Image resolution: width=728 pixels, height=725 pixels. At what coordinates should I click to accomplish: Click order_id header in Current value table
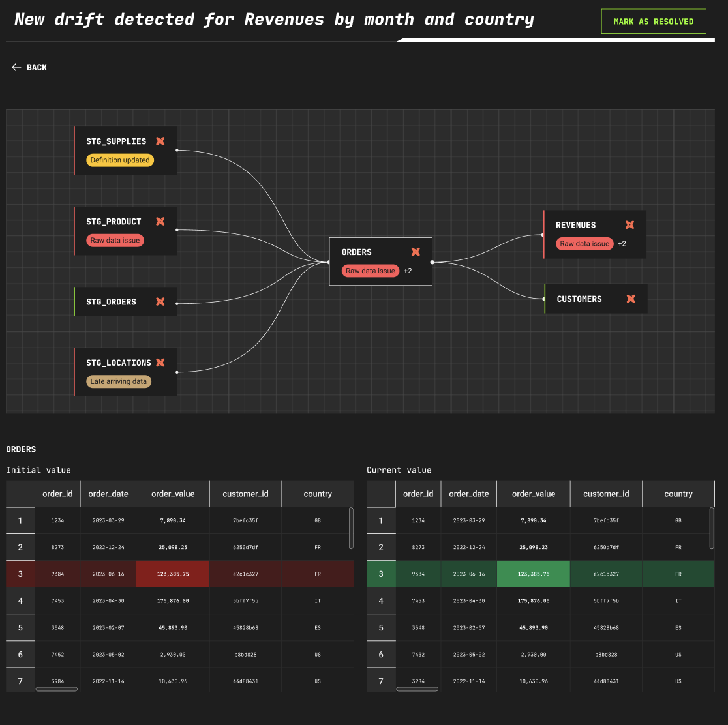(418, 494)
